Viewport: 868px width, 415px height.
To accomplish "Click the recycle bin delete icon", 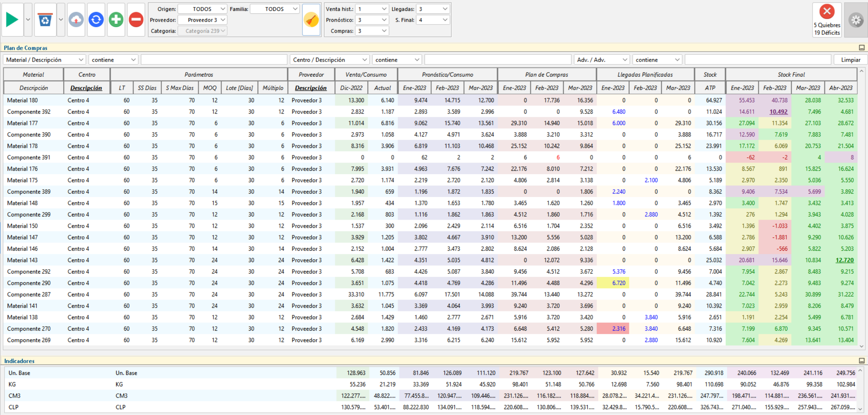I will tap(45, 20).
